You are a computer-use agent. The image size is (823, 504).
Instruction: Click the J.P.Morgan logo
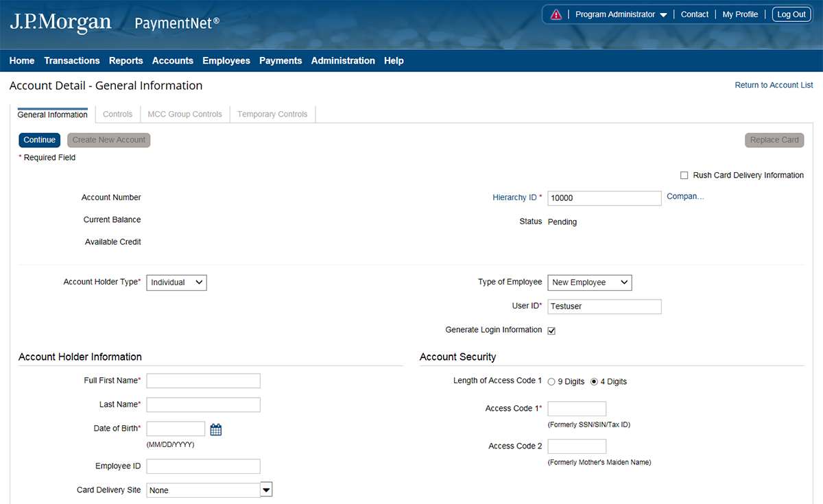click(60, 23)
